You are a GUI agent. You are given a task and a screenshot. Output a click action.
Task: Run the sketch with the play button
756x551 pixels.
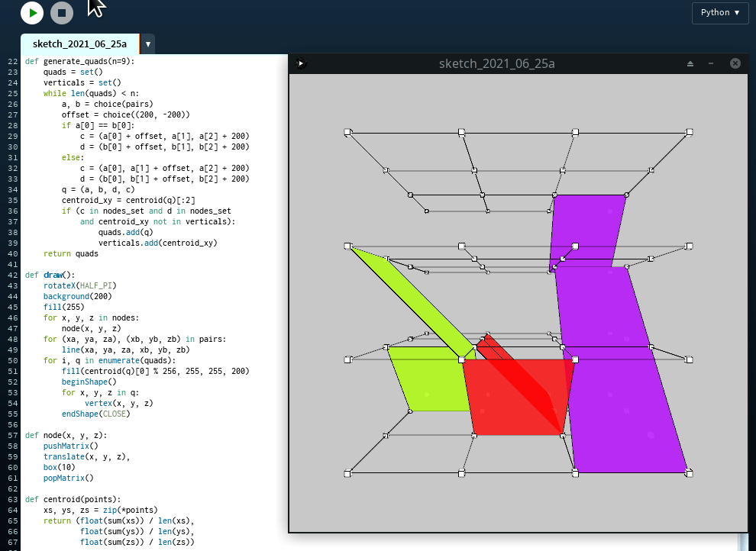[31, 12]
